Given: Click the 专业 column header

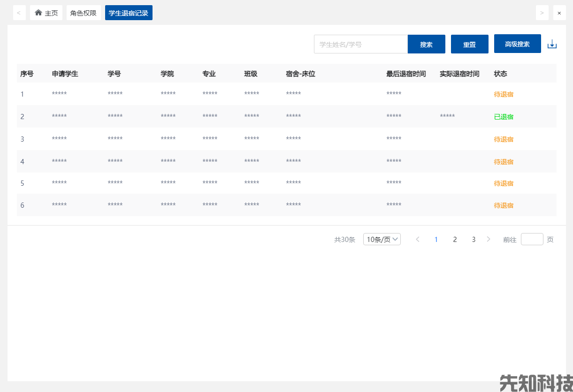Looking at the screenshot, I should click(x=209, y=74).
